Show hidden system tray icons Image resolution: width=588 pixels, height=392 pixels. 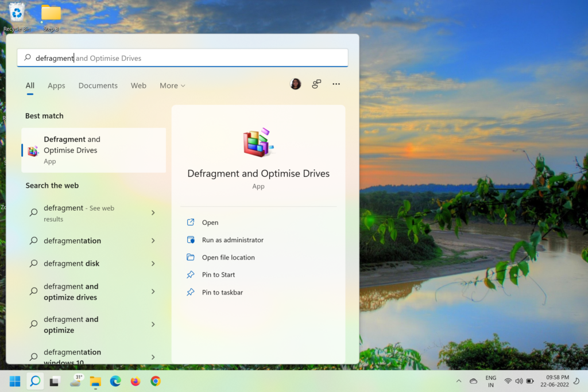458,381
